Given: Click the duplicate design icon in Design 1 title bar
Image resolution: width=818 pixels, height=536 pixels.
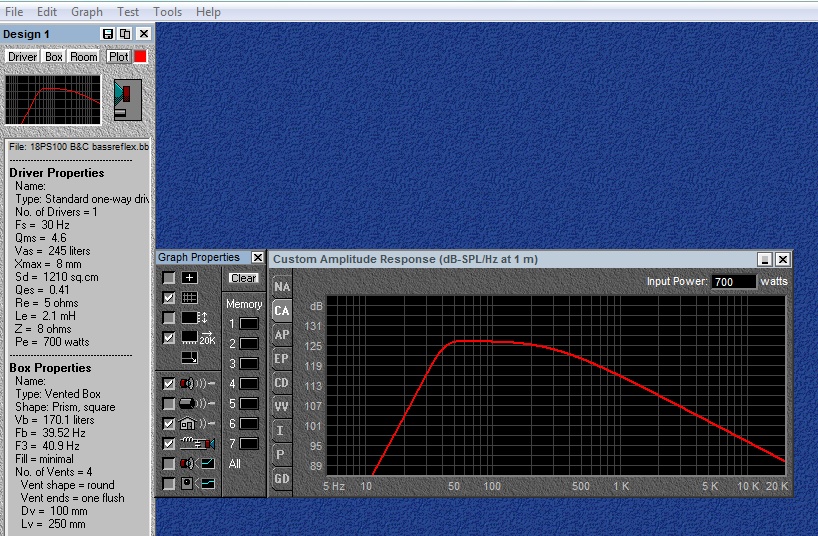Looking at the screenshot, I should (125, 34).
